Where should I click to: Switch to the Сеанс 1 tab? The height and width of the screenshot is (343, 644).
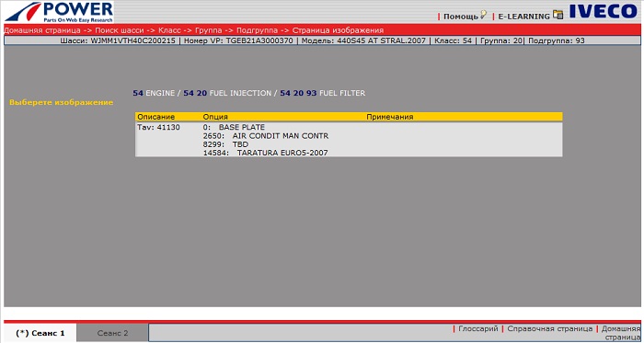40,333
